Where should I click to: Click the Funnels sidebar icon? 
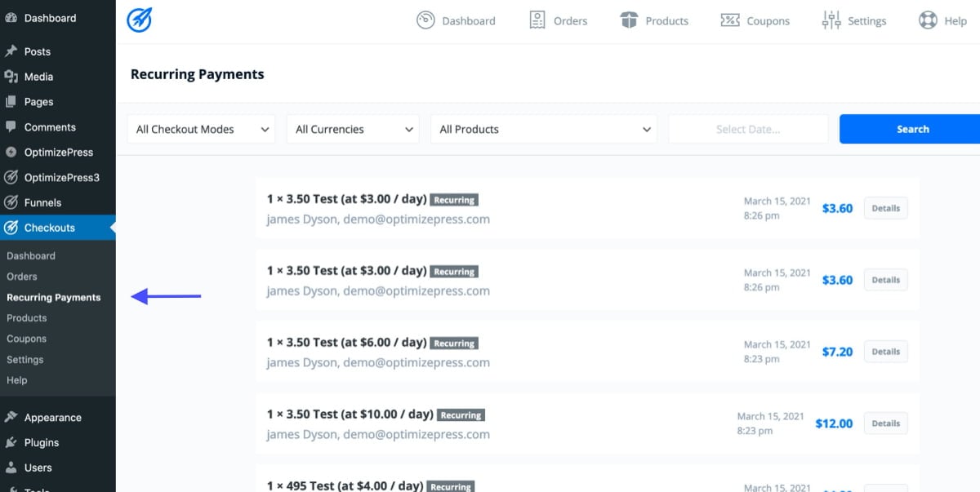point(11,202)
